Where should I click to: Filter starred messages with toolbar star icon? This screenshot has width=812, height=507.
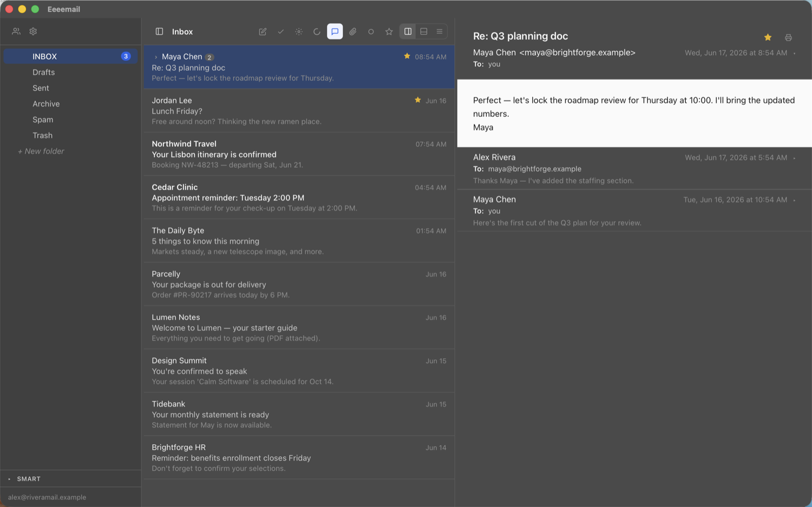[389, 31]
